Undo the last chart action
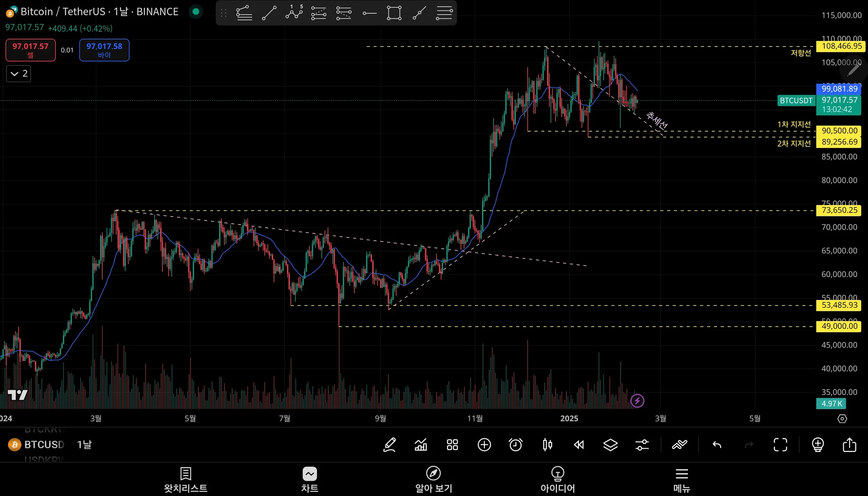This screenshot has width=868, height=496. pyautogui.click(x=717, y=445)
